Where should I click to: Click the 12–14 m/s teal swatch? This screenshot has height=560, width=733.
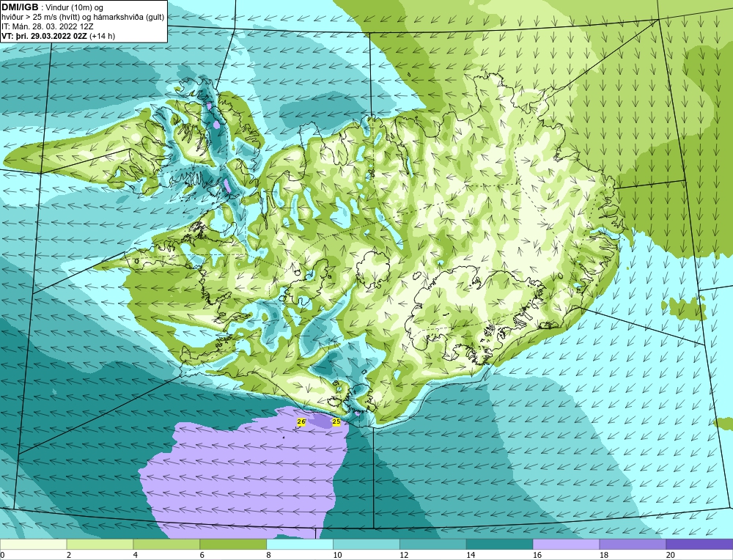coord(433,544)
